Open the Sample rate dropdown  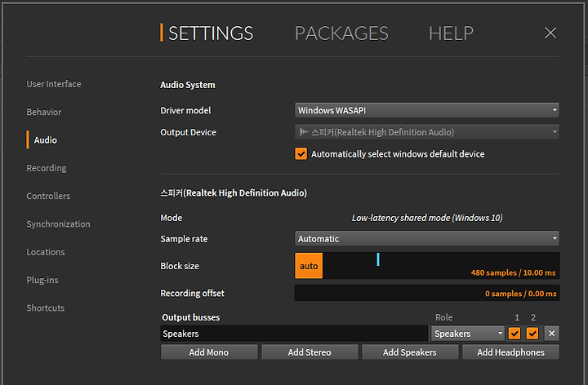click(x=427, y=238)
